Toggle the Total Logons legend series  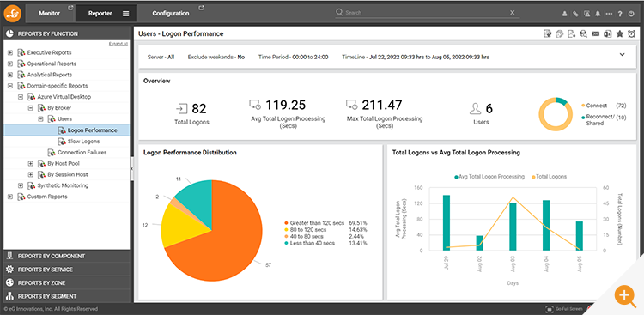549,177
